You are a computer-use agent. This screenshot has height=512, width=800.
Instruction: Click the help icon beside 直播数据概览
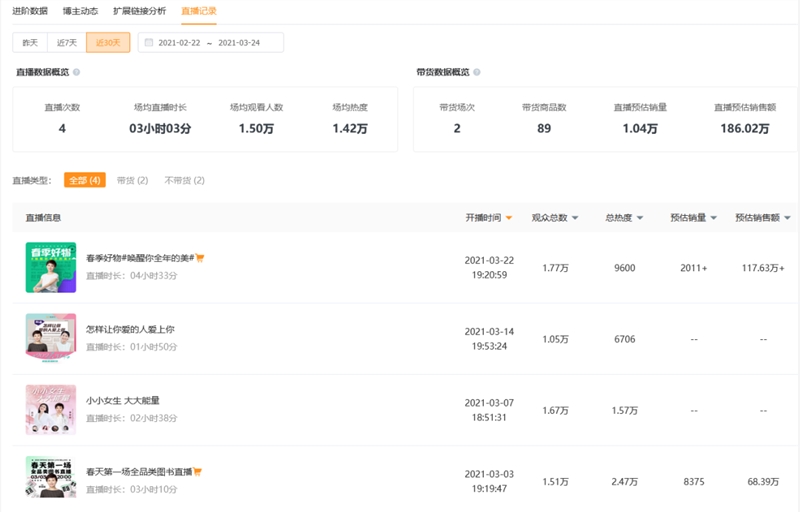(x=77, y=72)
